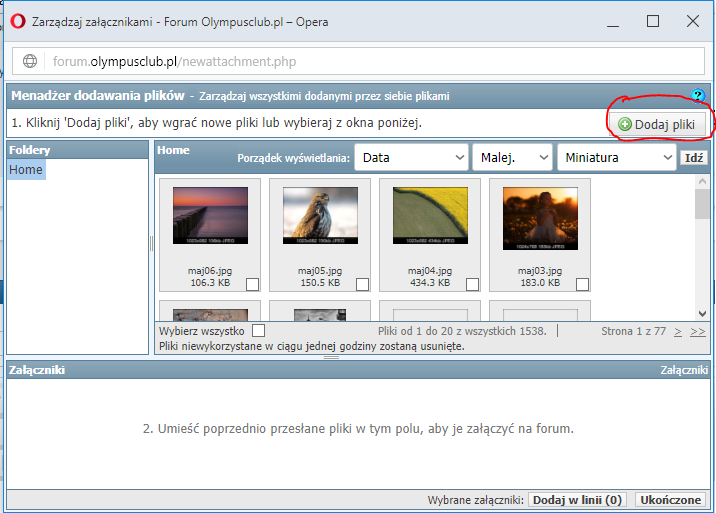716x513 pixels.
Task: Click the globe site info icon
Action: coord(30,61)
